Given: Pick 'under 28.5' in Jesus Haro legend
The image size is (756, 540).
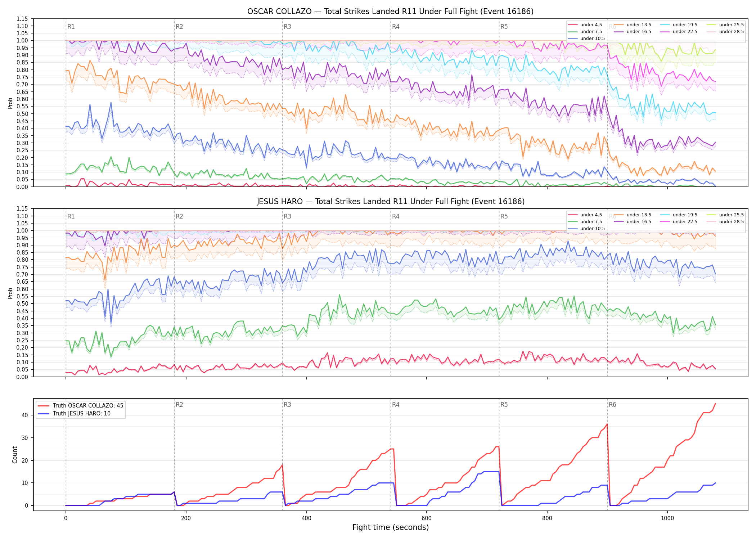Looking at the screenshot, I should (x=725, y=222).
